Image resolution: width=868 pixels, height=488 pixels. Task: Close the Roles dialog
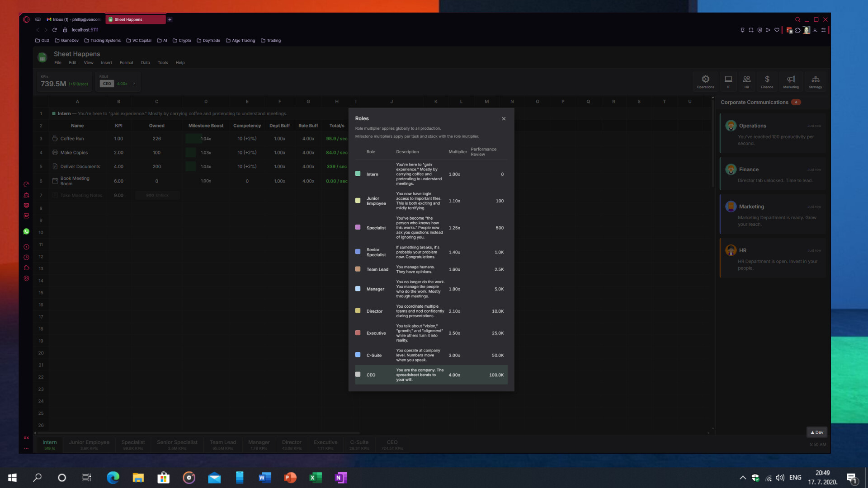pyautogui.click(x=504, y=119)
